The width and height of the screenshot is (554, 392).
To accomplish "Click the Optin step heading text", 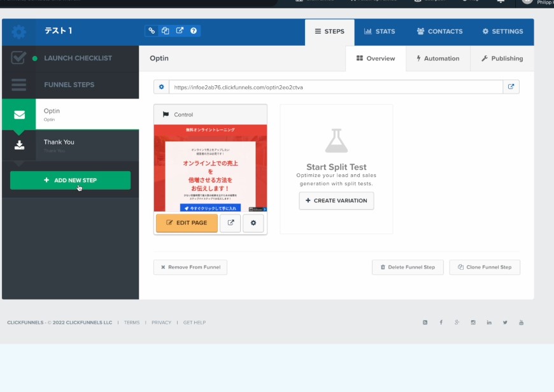I will pyautogui.click(x=159, y=59).
